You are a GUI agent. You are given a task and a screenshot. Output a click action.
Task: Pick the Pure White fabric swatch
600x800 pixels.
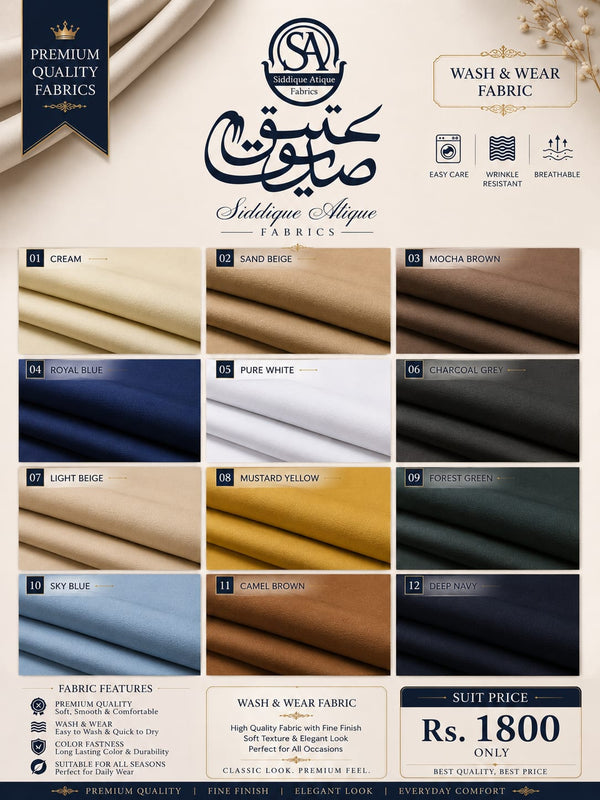298,411
